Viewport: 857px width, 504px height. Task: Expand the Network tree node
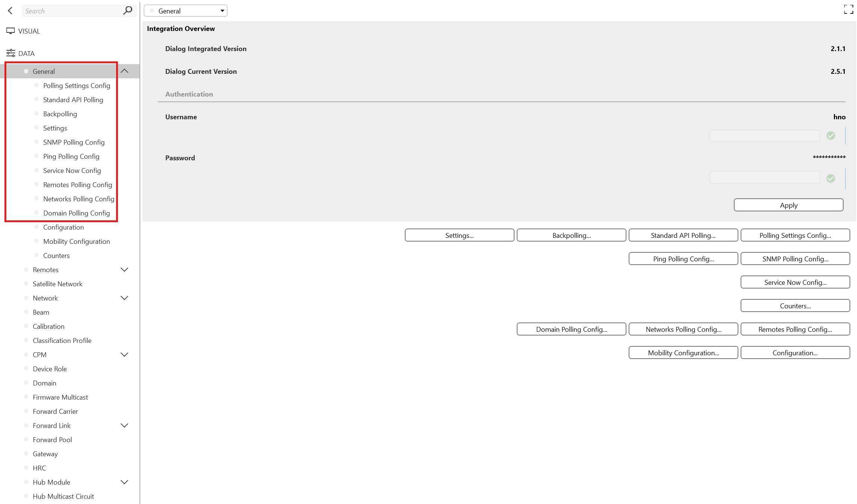(x=125, y=298)
